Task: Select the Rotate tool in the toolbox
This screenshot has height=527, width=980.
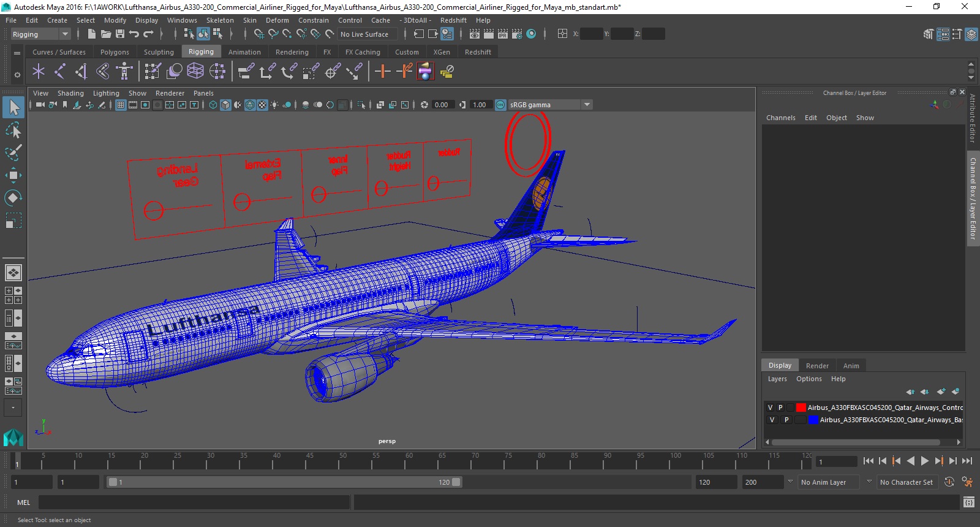Action: [13, 197]
